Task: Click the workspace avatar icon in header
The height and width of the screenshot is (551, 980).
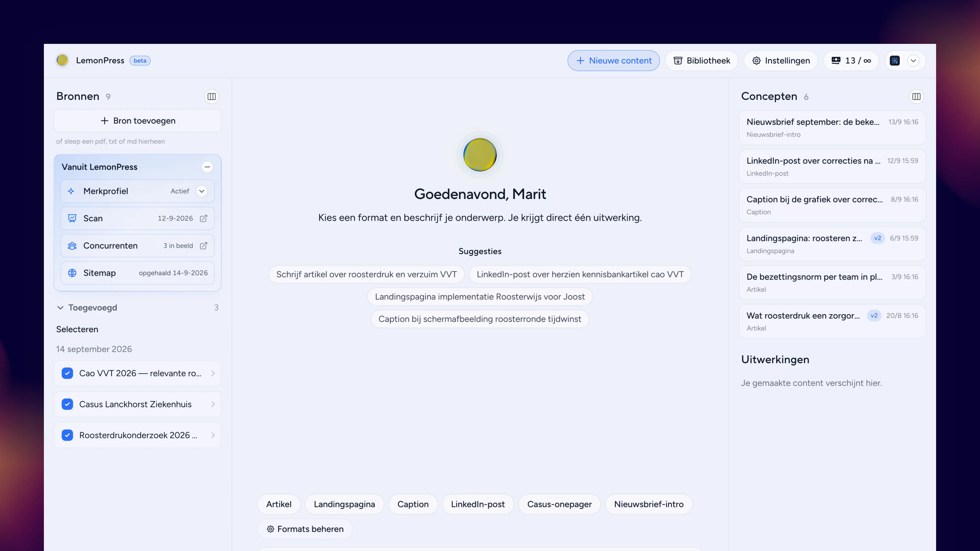Action: (895, 60)
